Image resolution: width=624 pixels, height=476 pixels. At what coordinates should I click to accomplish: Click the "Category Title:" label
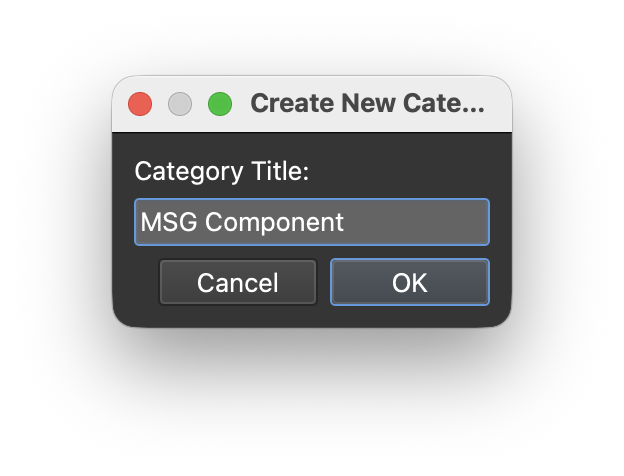(x=222, y=172)
